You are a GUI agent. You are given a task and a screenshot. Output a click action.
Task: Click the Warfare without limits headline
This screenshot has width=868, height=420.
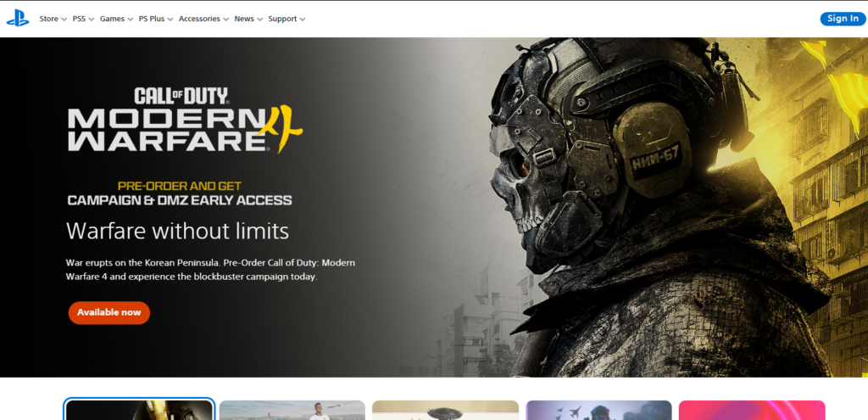click(x=177, y=231)
